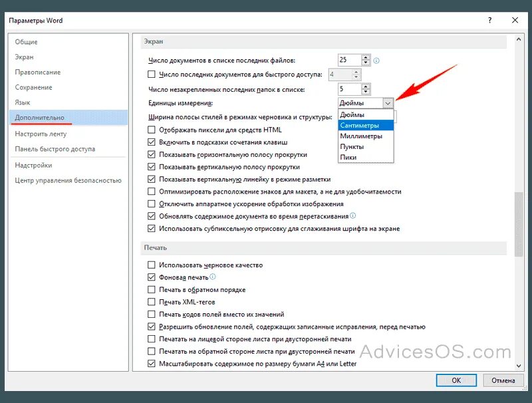This screenshot has height=403, width=532.
Task: Choose Миллиметры from the units list
Action: tap(366, 136)
